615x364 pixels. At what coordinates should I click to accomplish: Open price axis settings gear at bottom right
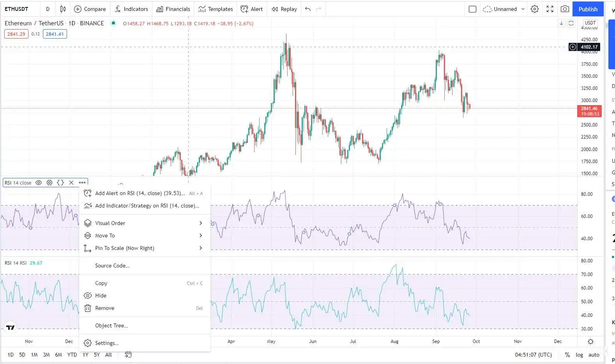point(591,341)
